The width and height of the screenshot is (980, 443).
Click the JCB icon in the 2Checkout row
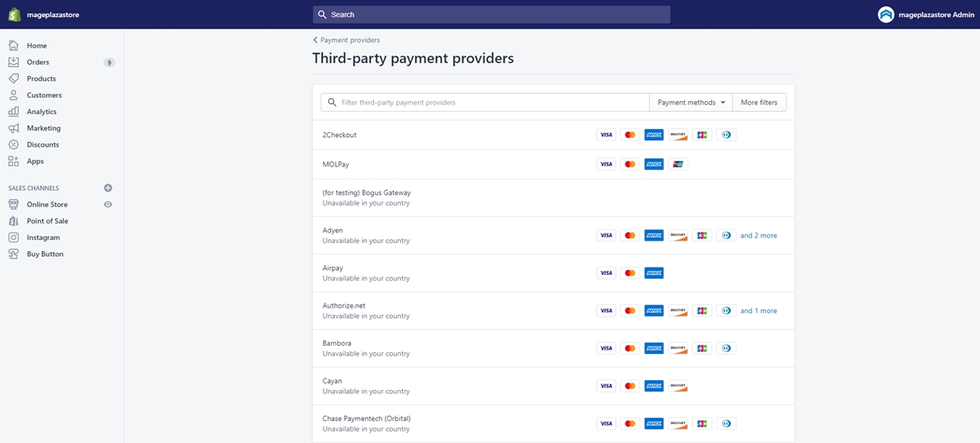point(702,135)
